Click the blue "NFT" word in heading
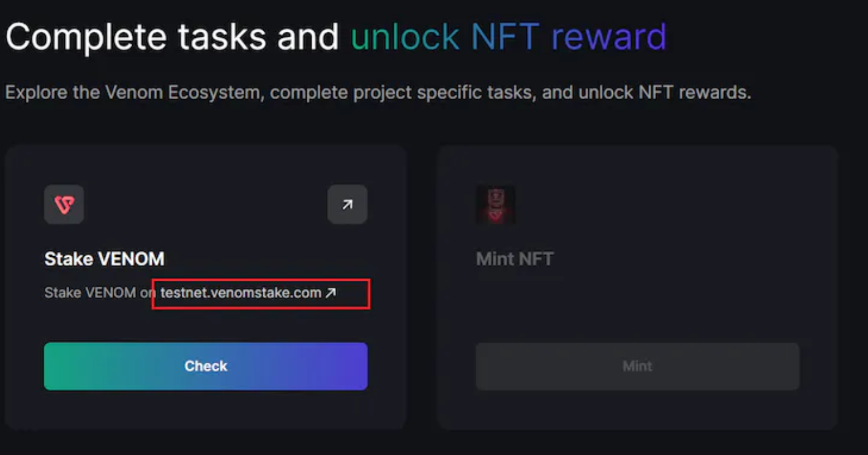The image size is (868, 455). pyautogui.click(x=505, y=37)
